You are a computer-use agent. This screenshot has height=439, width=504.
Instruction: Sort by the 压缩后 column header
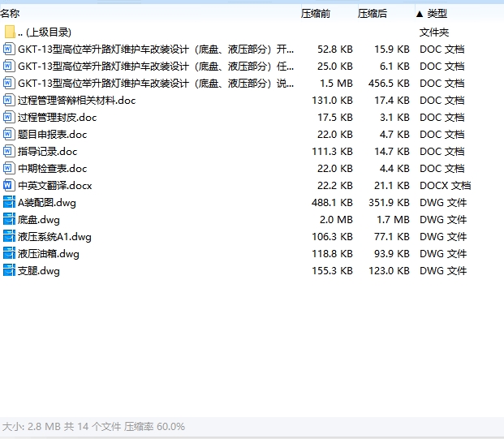pos(373,14)
